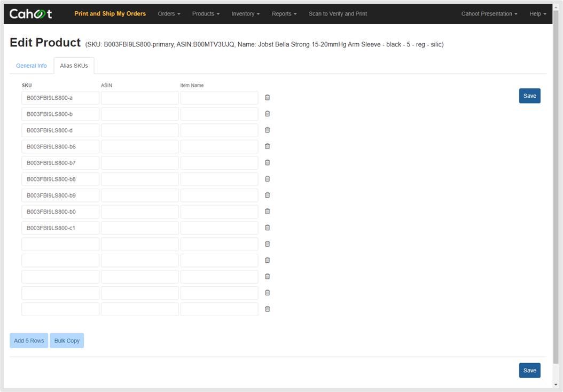Open the Help dropdown
This screenshot has height=392, width=563.
click(537, 14)
